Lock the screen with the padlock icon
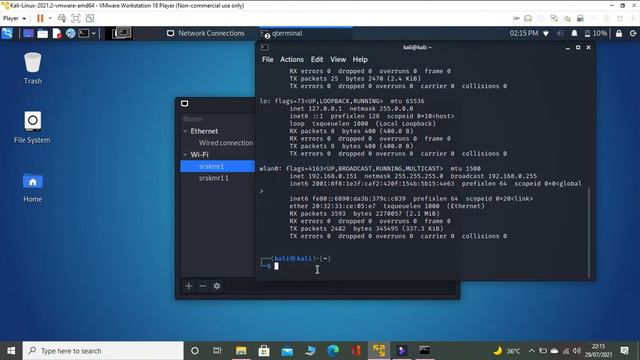The image size is (640, 360). [619, 33]
